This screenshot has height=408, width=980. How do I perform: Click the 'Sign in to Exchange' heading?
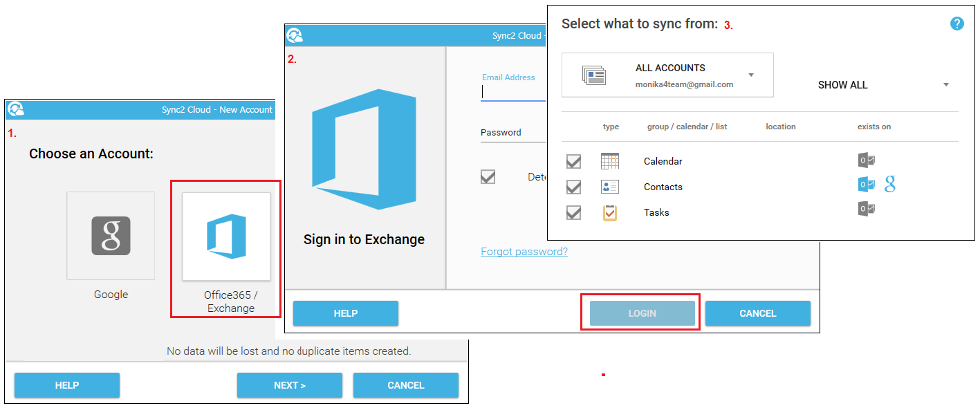364,239
